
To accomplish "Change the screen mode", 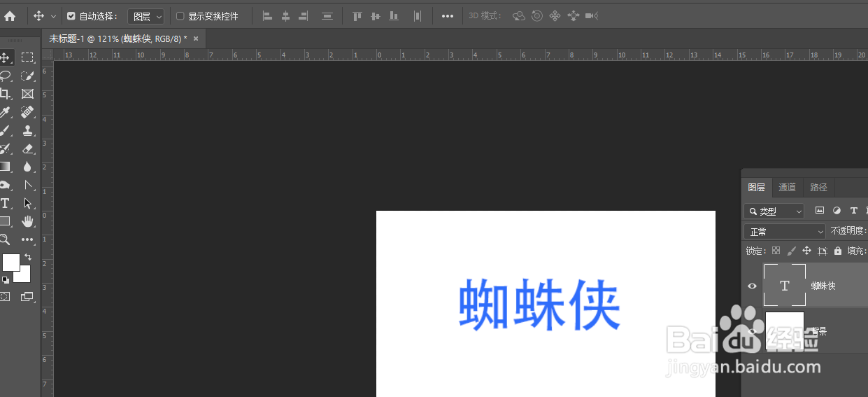I will tap(27, 297).
